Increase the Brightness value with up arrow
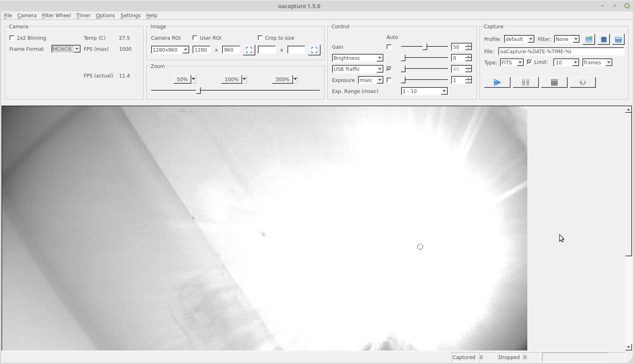This screenshot has width=634, height=364. click(468, 56)
